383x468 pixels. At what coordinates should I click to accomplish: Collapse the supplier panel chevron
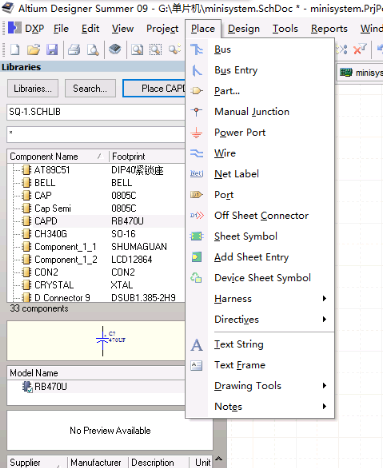point(219,459)
